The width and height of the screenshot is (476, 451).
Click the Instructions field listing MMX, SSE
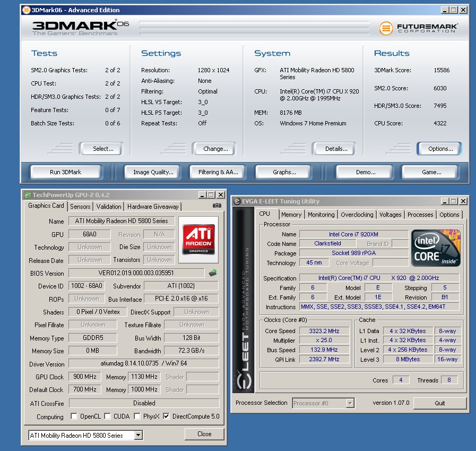tap(379, 307)
